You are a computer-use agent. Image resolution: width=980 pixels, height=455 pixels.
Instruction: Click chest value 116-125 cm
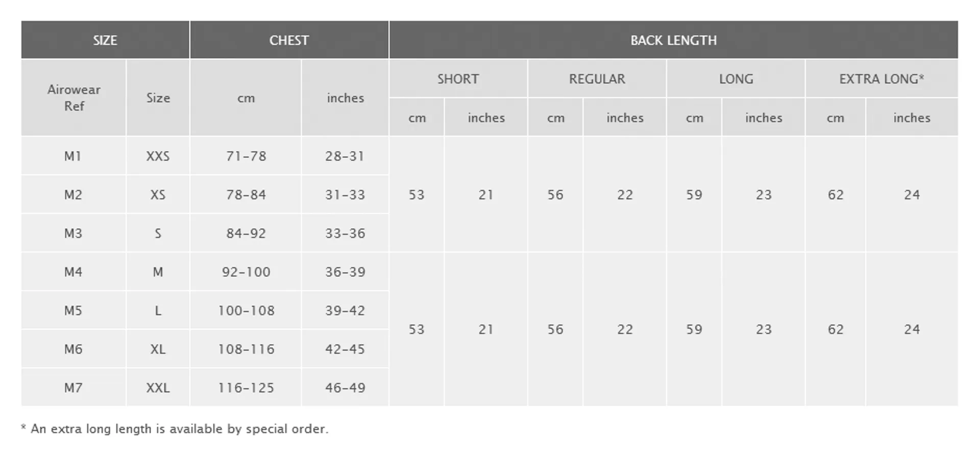coord(246,388)
